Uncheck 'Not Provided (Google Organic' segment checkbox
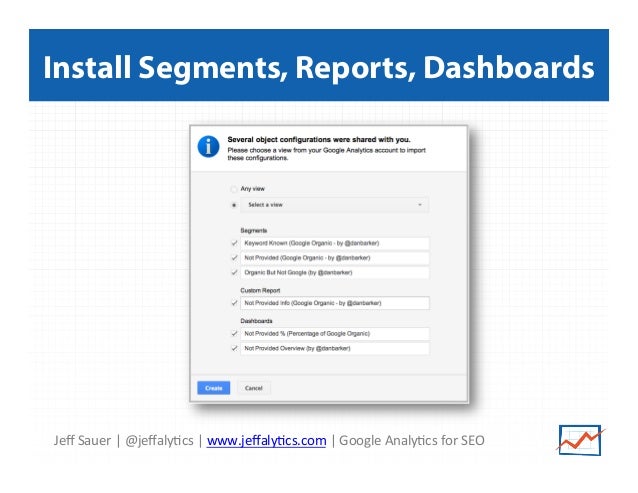This screenshot has width=638, height=493. [x=234, y=258]
